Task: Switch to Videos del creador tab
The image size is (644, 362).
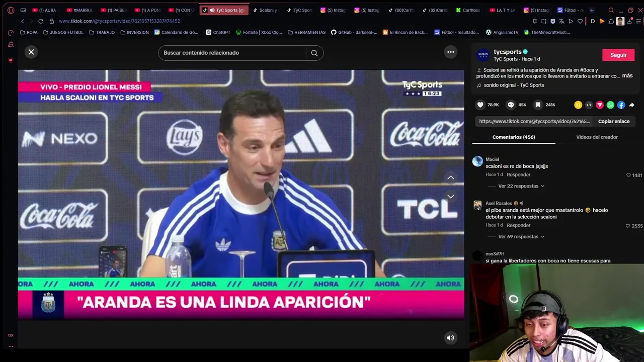Action: coord(597,137)
